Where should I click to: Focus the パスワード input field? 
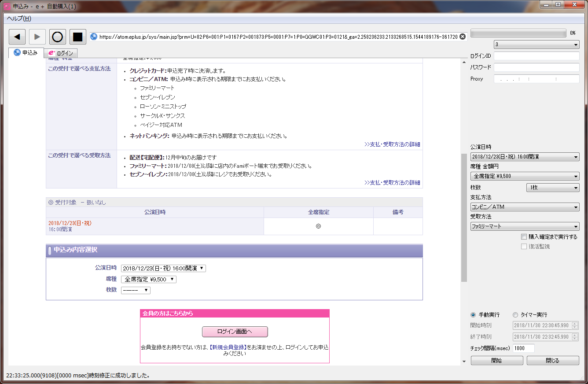point(537,67)
